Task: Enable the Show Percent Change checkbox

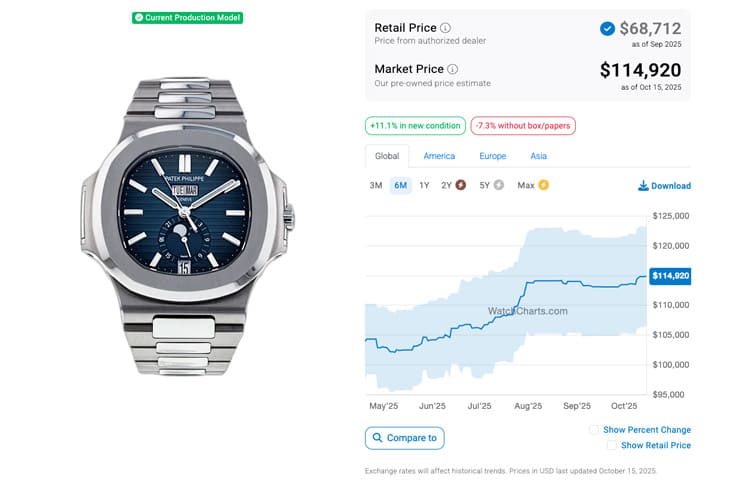Action: 594,430
